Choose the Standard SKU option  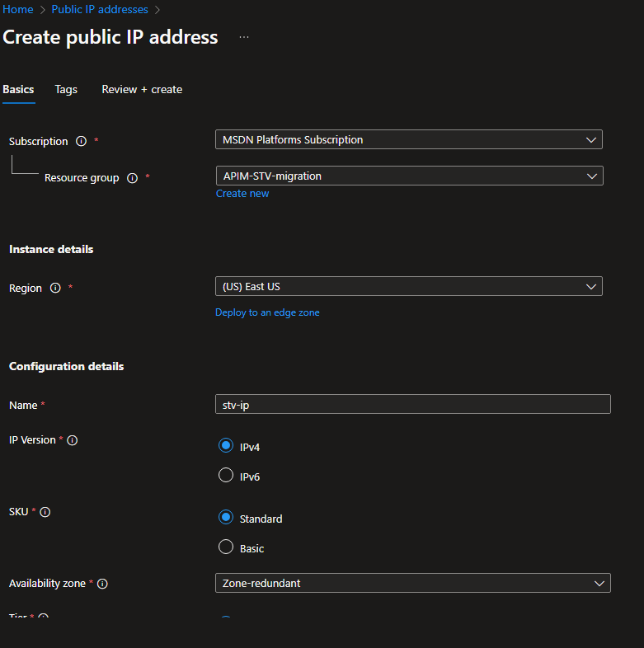tap(226, 518)
